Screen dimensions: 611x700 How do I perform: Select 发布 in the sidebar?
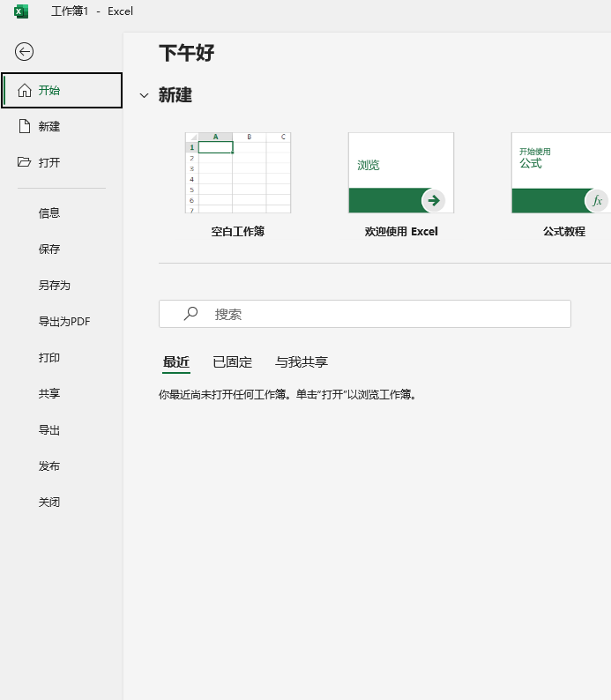(49, 466)
